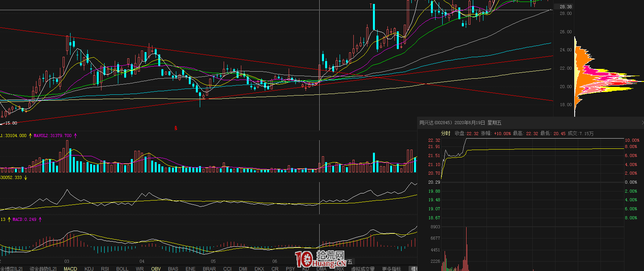The image size is (644, 271).
Task: Select the CR indicator tab
Action: coord(275,269)
